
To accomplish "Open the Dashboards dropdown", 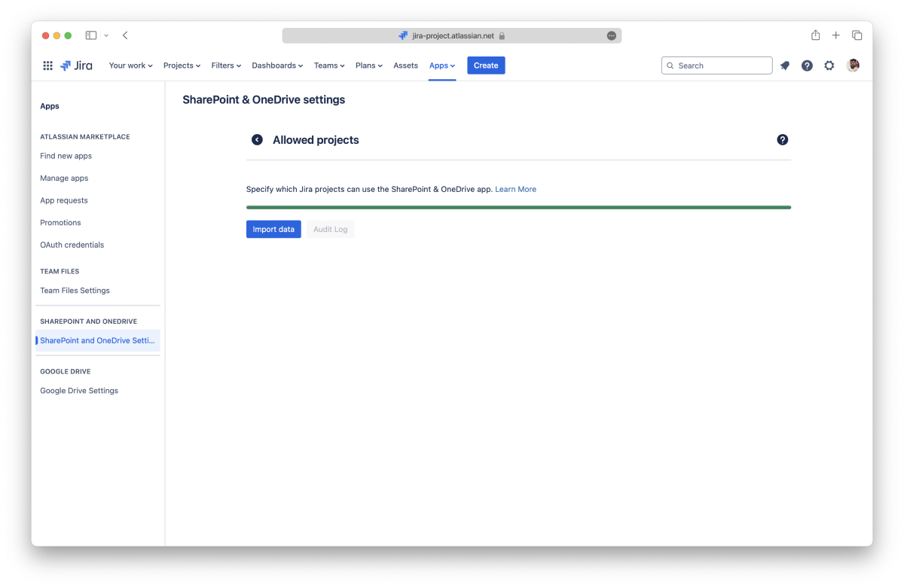I will 277,66.
